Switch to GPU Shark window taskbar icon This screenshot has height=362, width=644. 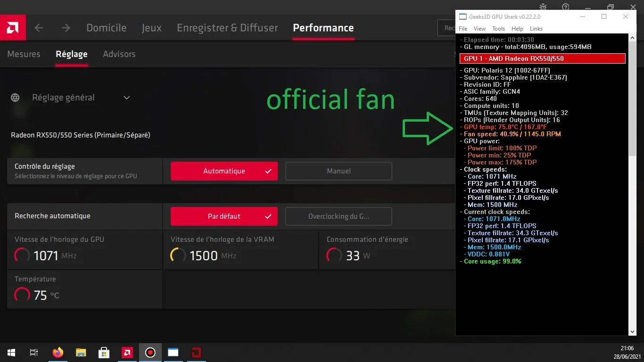(x=173, y=352)
